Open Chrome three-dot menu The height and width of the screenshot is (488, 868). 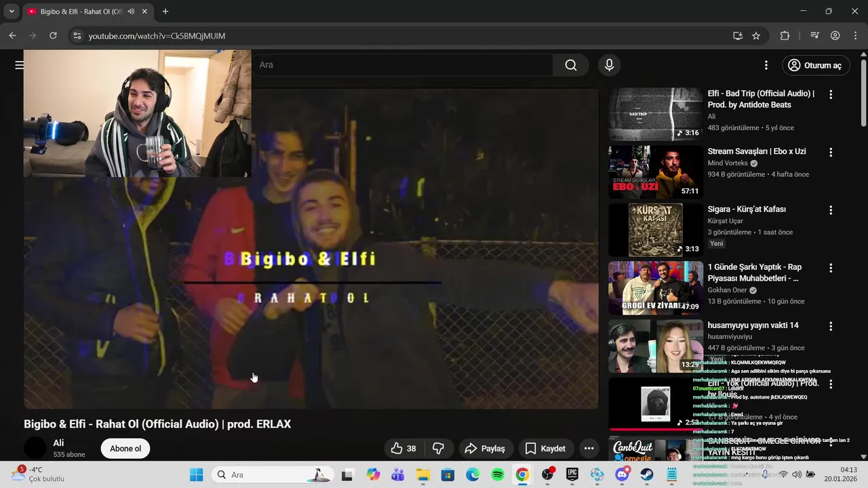pos(854,36)
